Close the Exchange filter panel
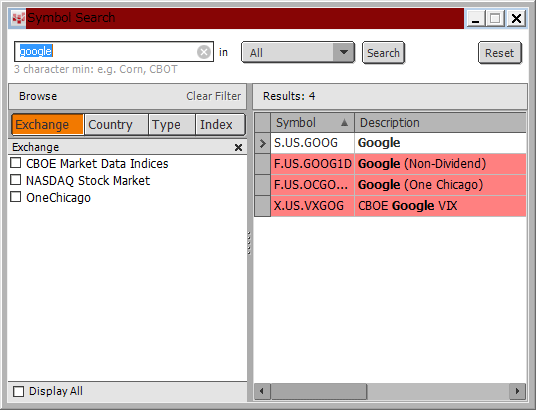This screenshot has height=410, width=536. point(238,147)
